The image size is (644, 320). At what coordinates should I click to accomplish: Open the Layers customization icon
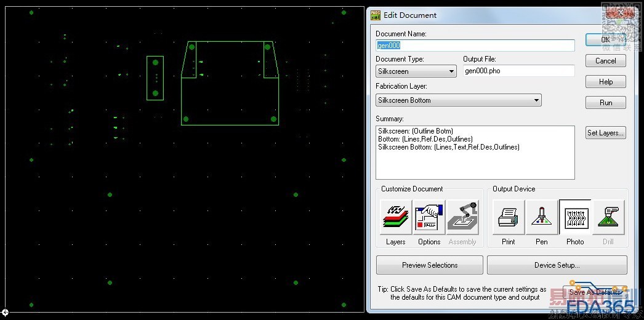[x=396, y=217]
